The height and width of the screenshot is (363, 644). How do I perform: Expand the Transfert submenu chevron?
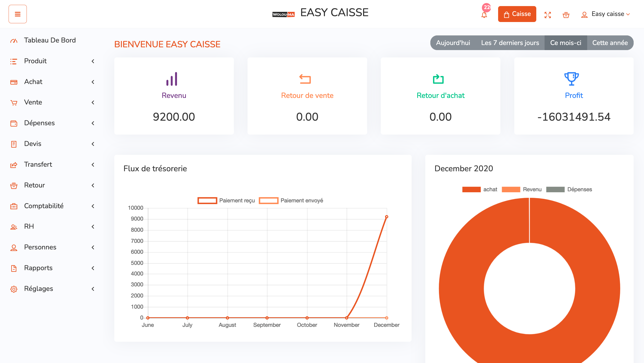click(93, 165)
